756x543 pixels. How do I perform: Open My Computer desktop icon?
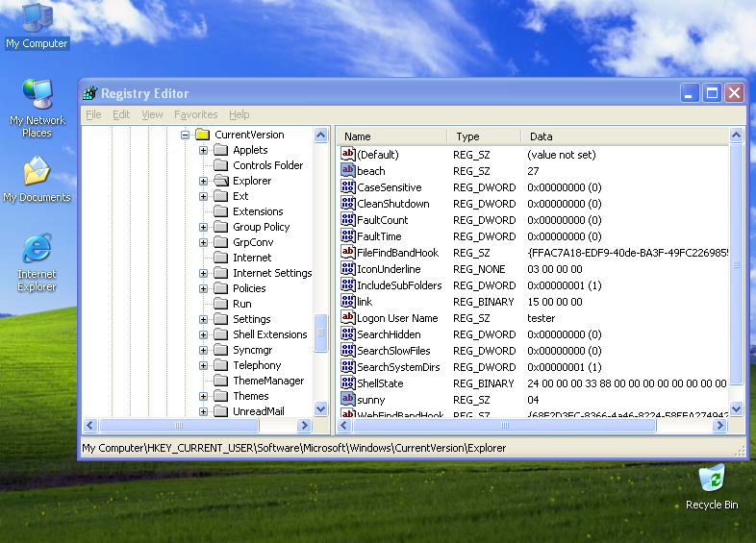coord(38,26)
